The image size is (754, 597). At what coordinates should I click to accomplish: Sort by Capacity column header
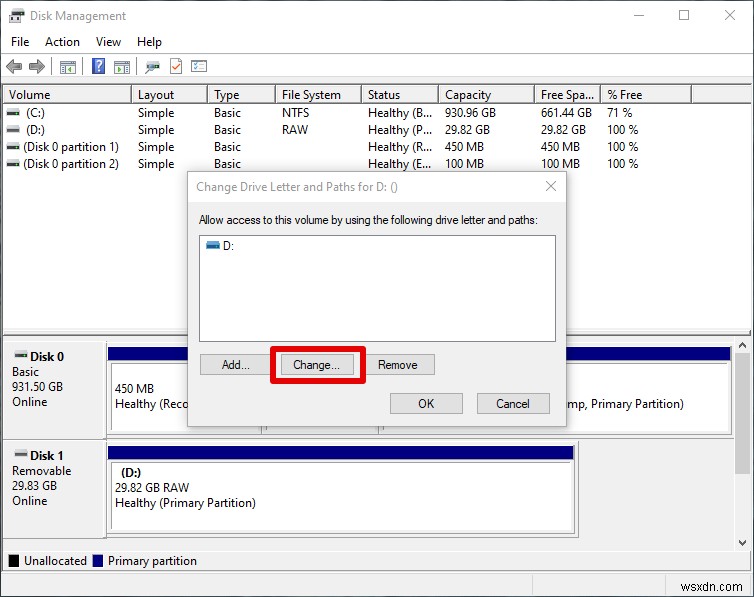[487, 95]
